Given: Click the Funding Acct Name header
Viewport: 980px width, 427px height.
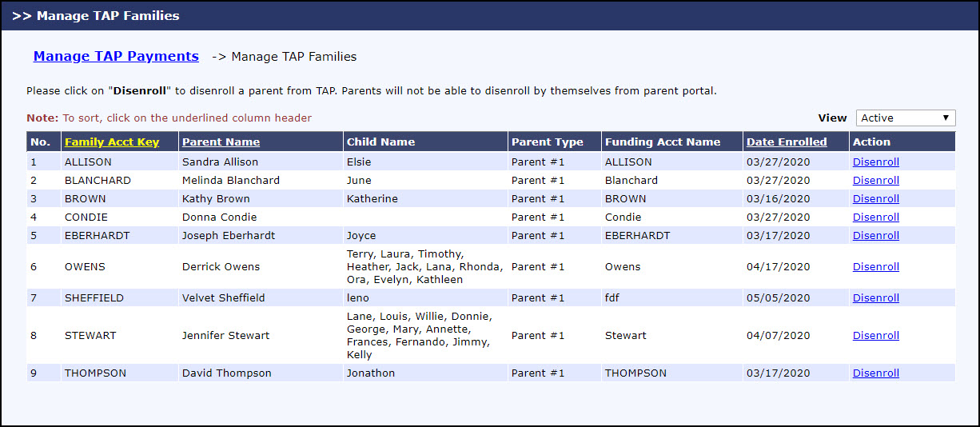Looking at the screenshot, I should 662,142.
